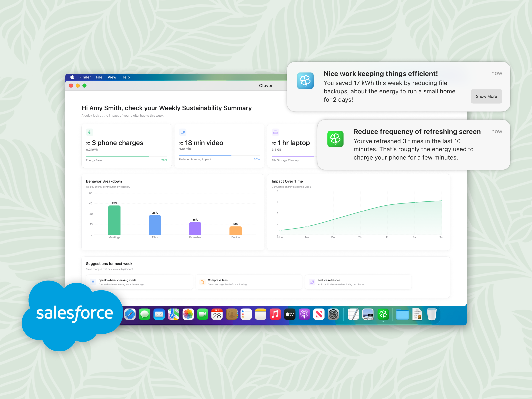Screen dimensions: 532x399
Task: Open Contacts from the dock
Action: click(232, 314)
